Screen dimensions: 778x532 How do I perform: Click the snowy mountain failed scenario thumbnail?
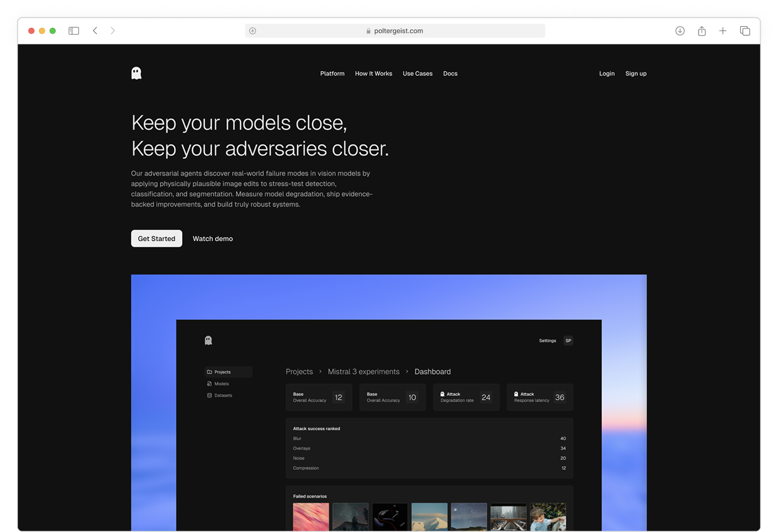coord(429,516)
